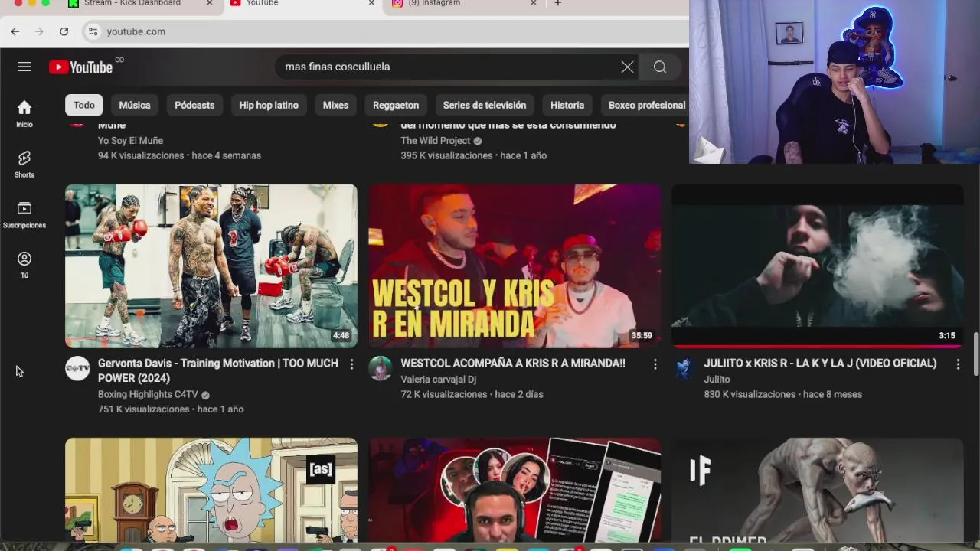Switch to the Stream - Kick Dashboard tab
Screen dimensions: 980x551
[x=132, y=3]
